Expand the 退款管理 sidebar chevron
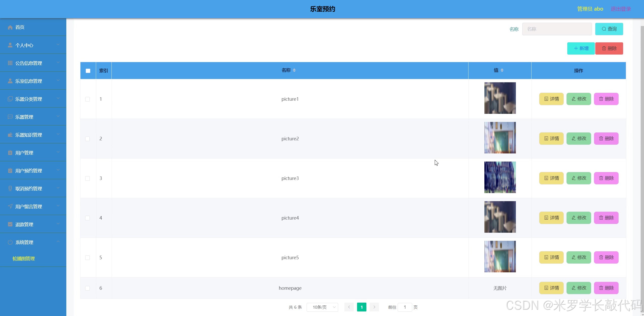The height and width of the screenshot is (316, 644). coord(58,224)
